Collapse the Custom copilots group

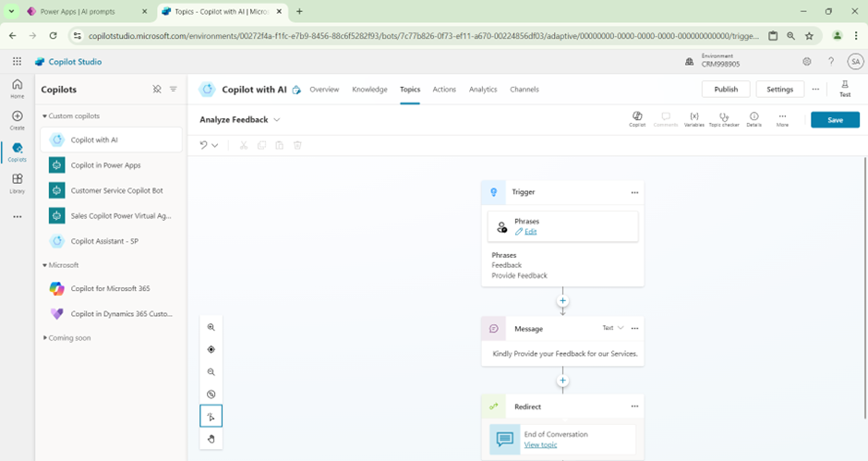click(x=44, y=116)
